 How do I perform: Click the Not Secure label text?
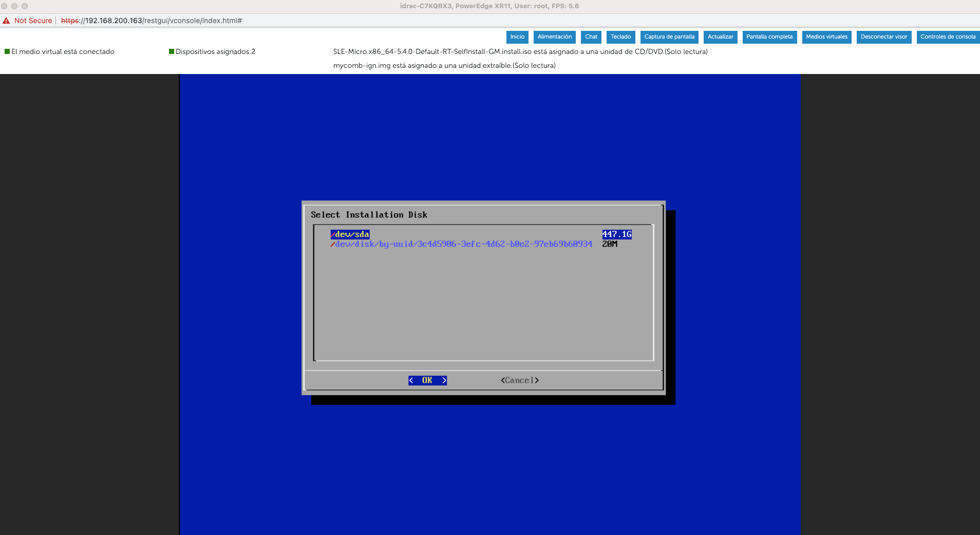pyautogui.click(x=33, y=21)
